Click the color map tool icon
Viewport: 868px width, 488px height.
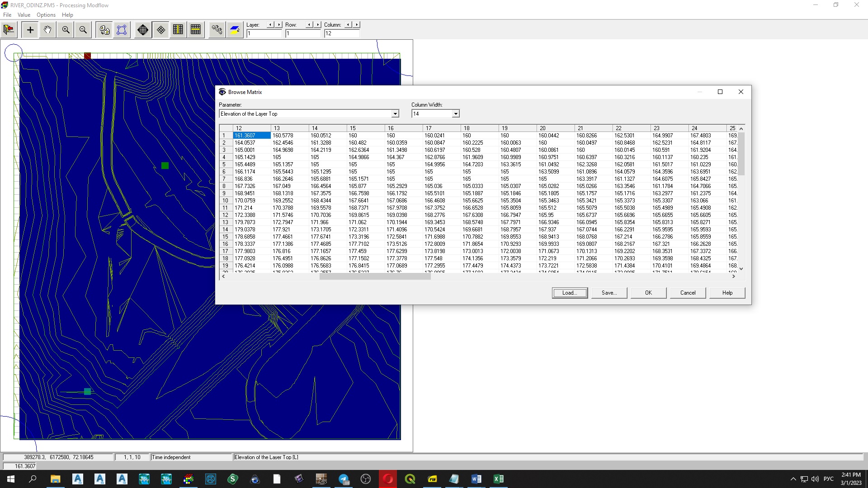[234, 29]
